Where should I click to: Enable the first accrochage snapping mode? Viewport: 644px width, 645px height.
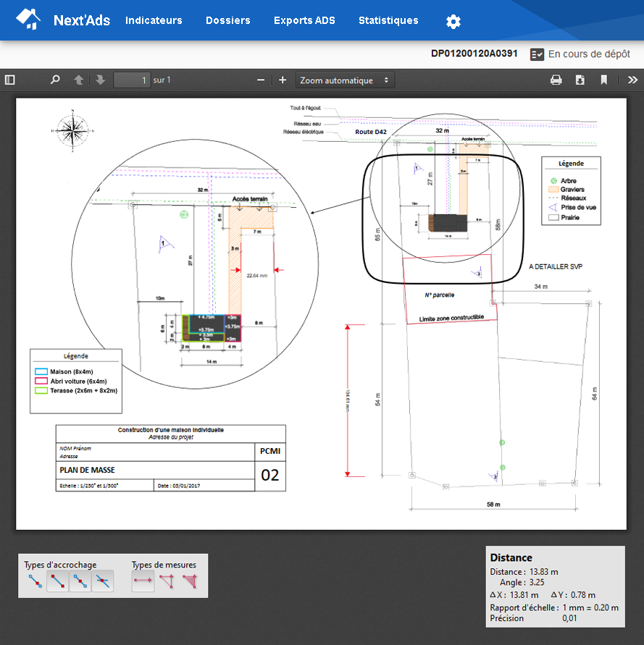(35, 581)
